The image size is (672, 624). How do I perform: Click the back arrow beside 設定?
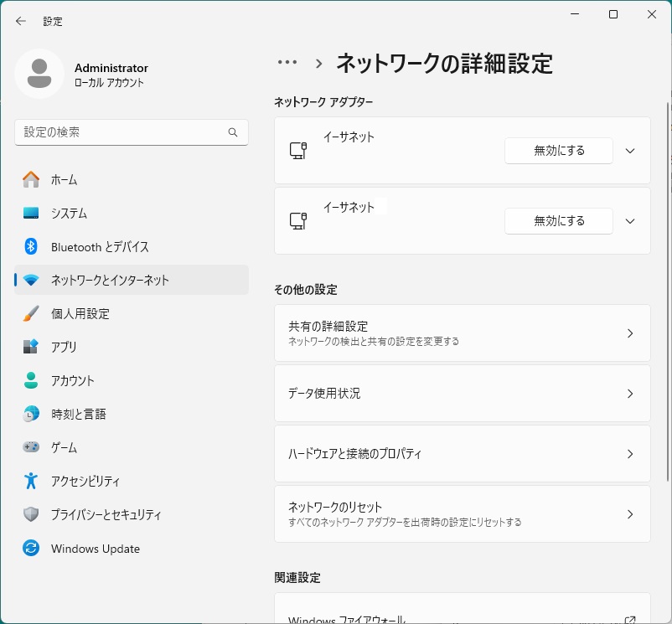pos(21,21)
